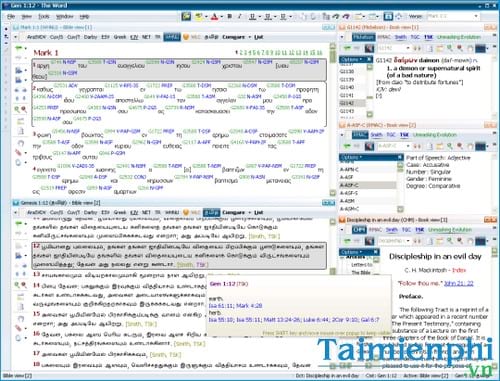Click the green image icon before highlighter
This screenshot has height=381, width=500.
pyautogui.click(x=186, y=16)
